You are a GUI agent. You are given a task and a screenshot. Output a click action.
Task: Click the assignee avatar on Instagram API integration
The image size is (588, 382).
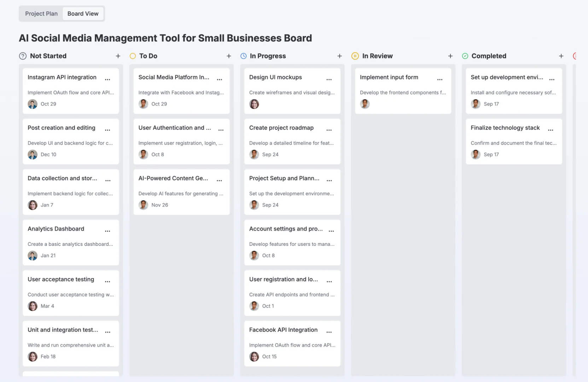(32, 104)
